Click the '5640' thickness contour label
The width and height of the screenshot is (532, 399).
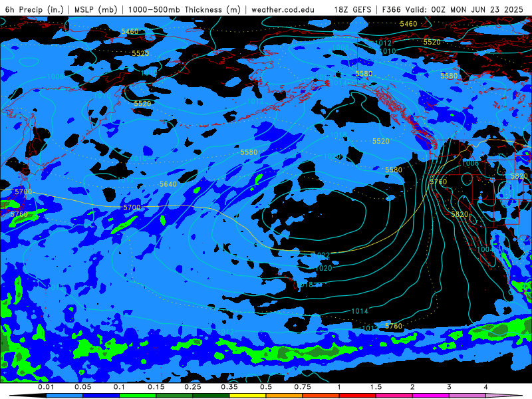[168, 184]
